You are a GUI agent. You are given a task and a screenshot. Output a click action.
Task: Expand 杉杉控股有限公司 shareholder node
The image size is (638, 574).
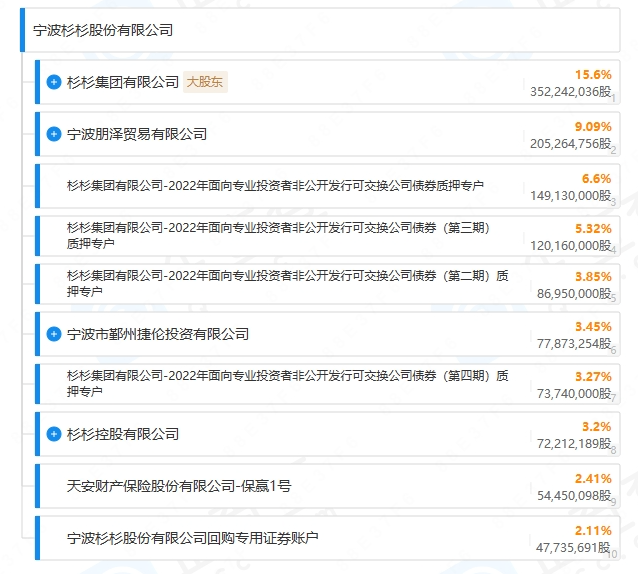pyautogui.click(x=54, y=434)
